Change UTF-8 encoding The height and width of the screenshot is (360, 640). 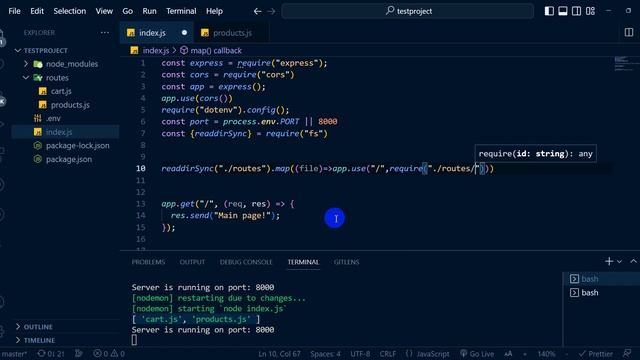tap(360, 354)
